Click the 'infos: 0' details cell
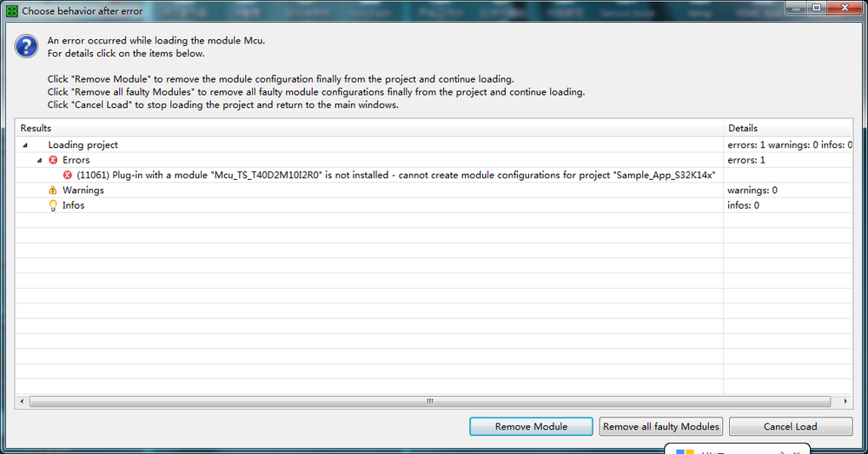868x454 pixels. [x=788, y=205]
